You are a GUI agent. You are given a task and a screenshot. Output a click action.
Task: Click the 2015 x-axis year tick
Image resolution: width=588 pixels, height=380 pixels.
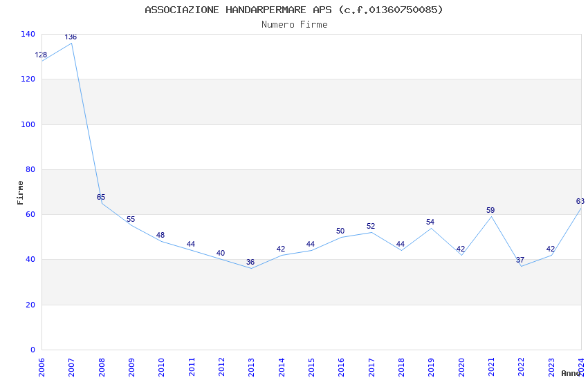coord(311,368)
